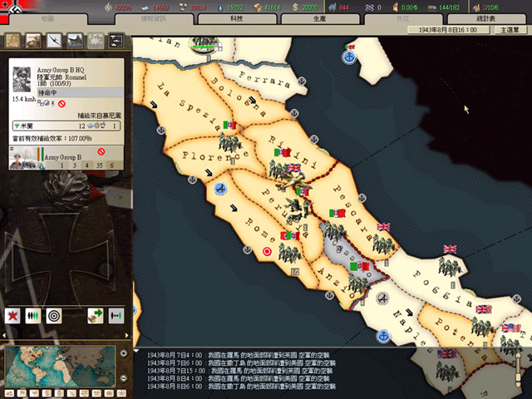
Task: Click the world minimap
Action: click(x=61, y=367)
